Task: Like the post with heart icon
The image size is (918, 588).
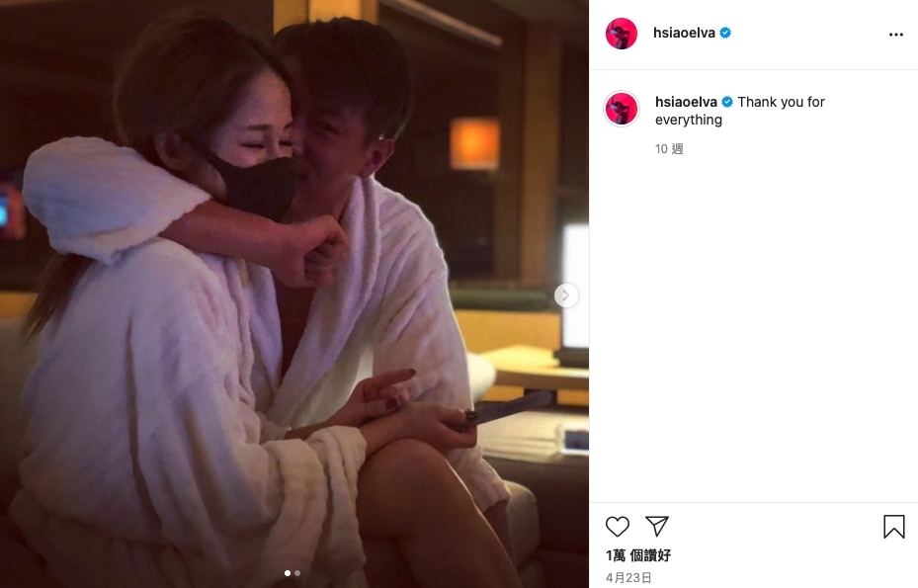Action: point(617,527)
